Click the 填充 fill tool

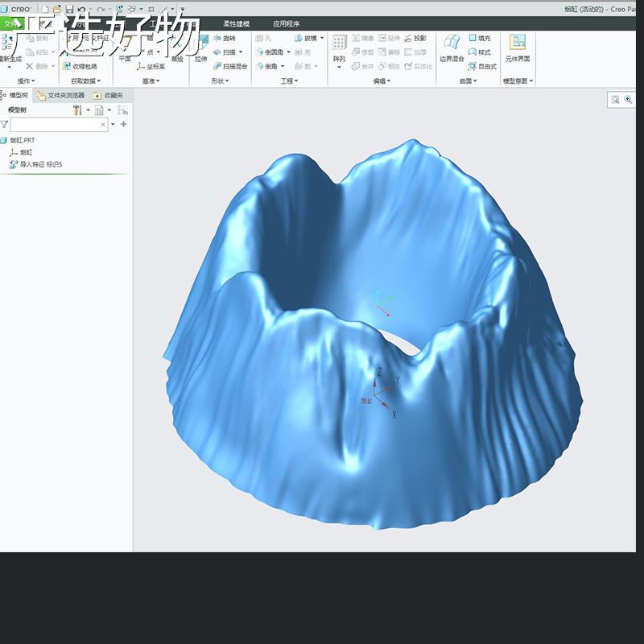coord(480,38)
